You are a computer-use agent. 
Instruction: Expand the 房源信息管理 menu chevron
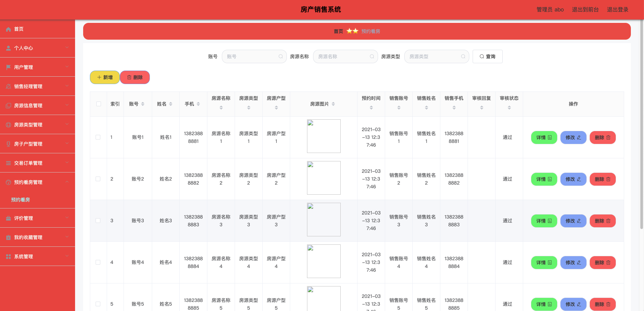click(67, 105)
